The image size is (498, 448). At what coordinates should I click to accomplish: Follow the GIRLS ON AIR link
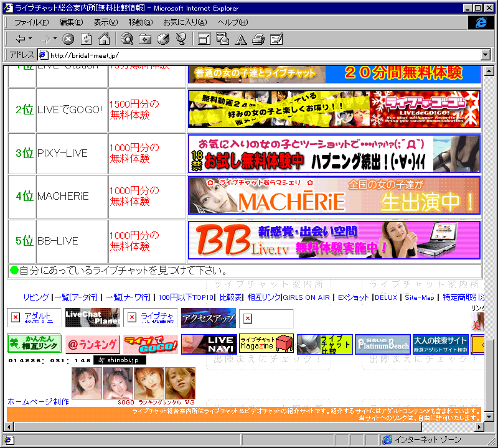306,297
